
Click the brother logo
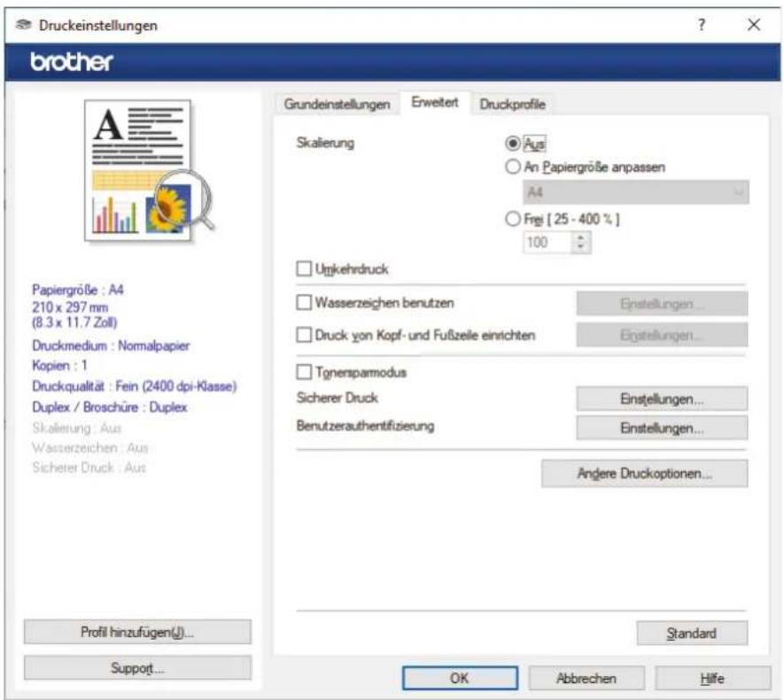[72, 62]
